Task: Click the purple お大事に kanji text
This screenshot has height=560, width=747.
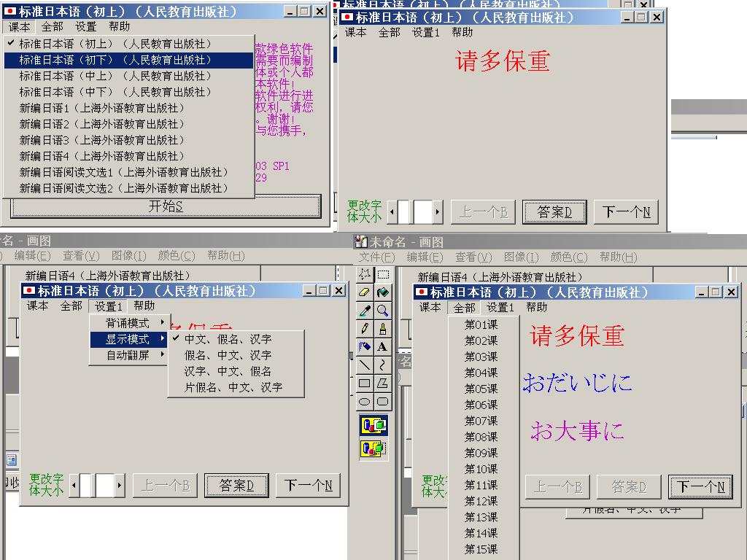Action: (577, 431)
